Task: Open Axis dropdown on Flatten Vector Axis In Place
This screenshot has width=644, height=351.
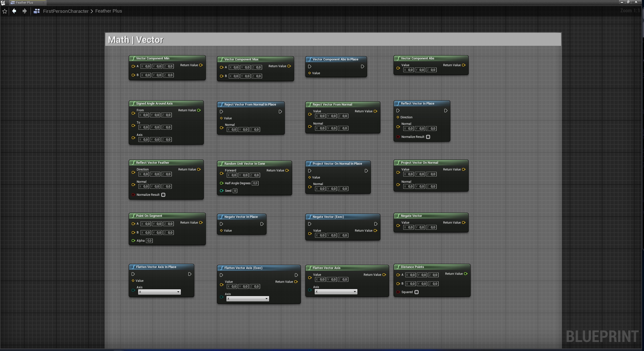Action: (x=159, y=292)
